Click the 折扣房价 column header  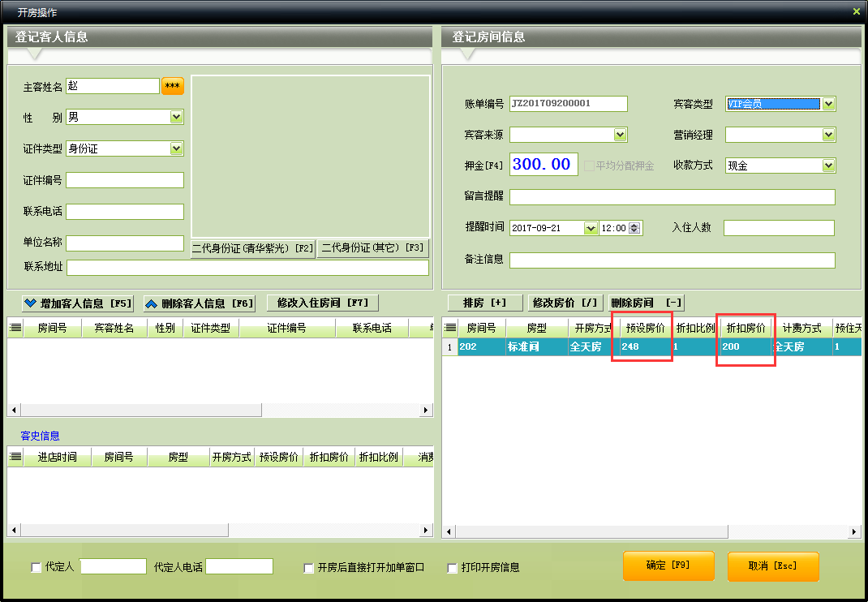[x=745, y=328]
